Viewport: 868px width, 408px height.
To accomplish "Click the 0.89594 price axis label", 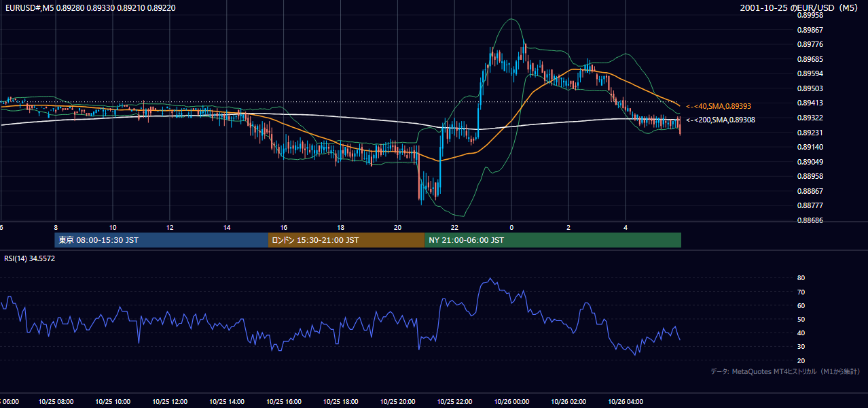I will (810, 73).
